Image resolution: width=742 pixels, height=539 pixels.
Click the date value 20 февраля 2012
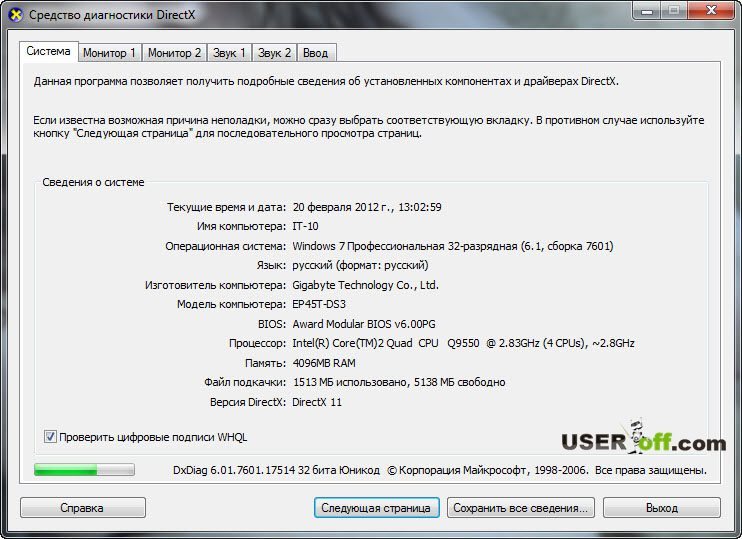click(367, 207)
